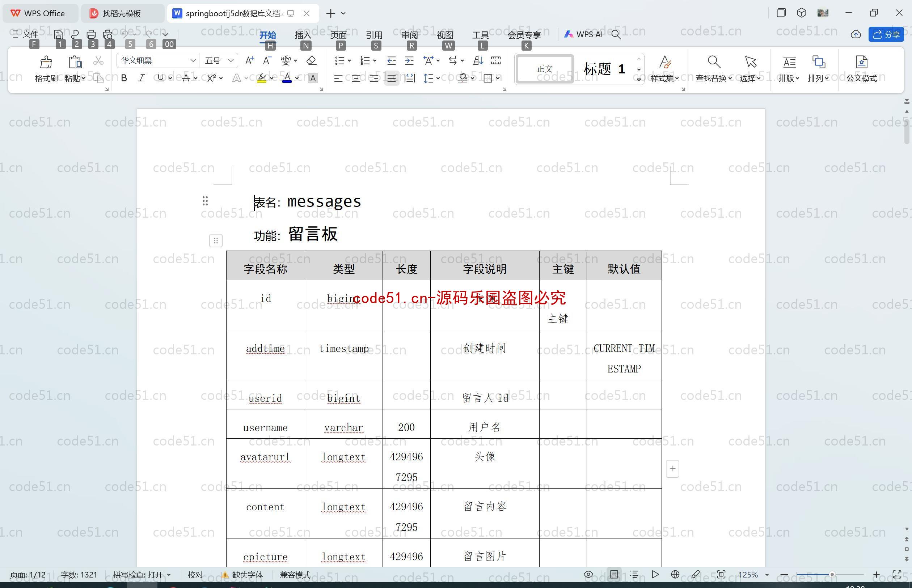Expand the bullet list dropdown arrow
The width and height of the screenshot is (912, 588).
(x=349, y=60)
